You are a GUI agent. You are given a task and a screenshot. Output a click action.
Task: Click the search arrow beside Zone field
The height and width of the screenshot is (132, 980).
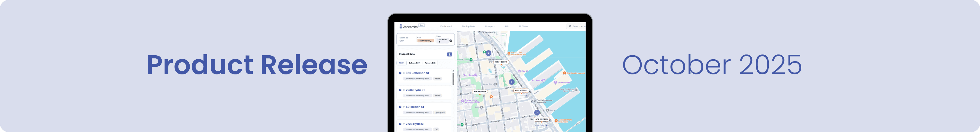tap(451, 41)
